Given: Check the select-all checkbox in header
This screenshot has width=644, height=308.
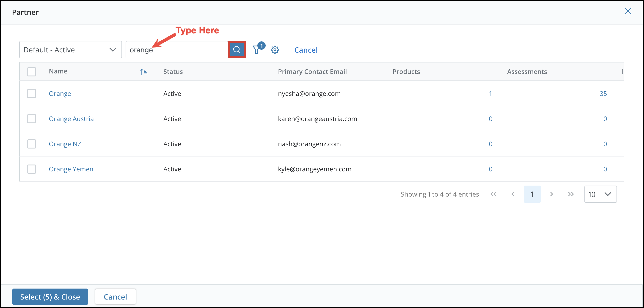Looking at the screenshot, I should click(x=32, y=72).
